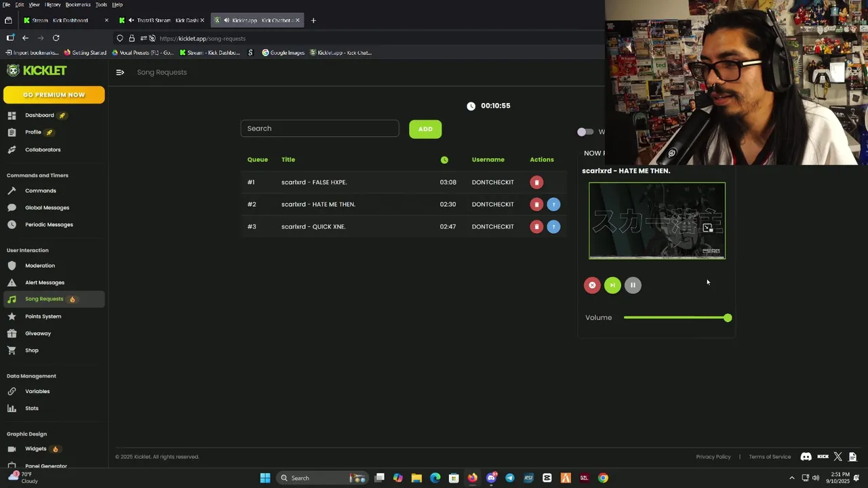Open Kick icon in footer
This screenshot has height=488, width=868.
(x=823, y=457)
